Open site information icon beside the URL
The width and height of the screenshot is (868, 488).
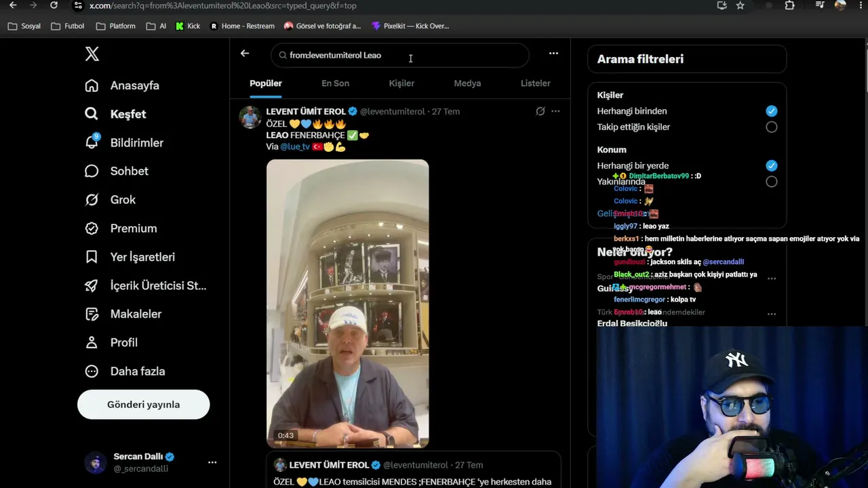pyautogui.click(x=78, y=5)
